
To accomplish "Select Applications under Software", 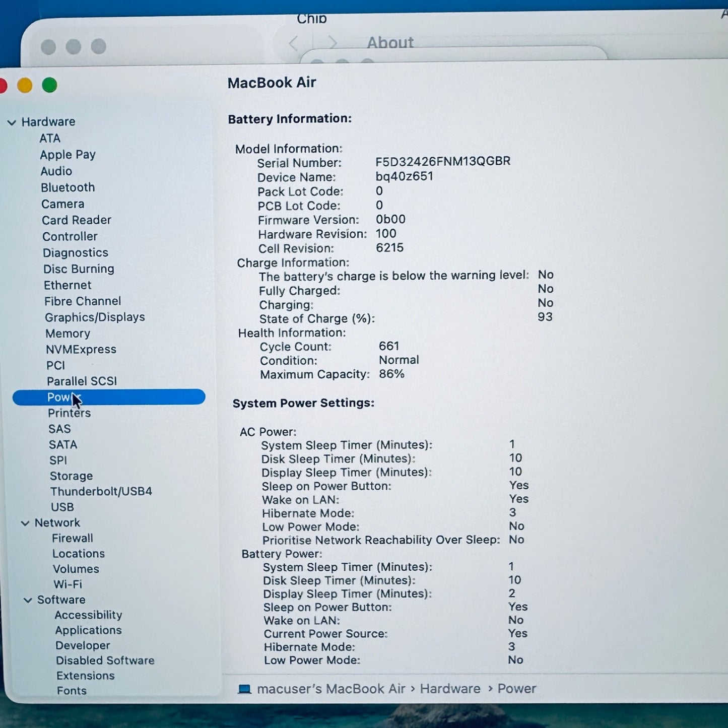I will click(x=89, y=630).
